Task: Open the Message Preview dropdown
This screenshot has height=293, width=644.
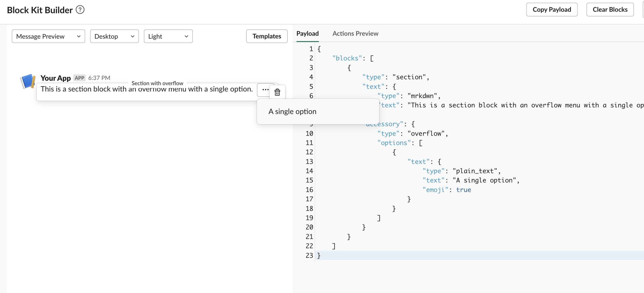Action: coord(48,36)
